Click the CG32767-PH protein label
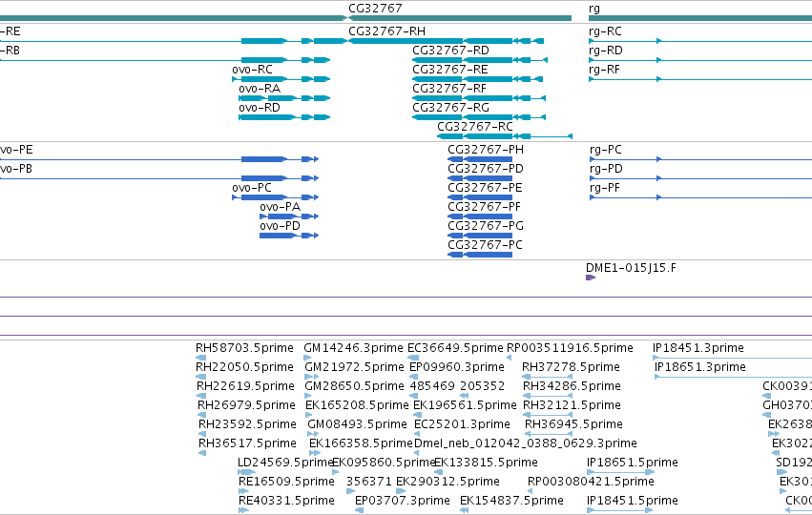812x515 pixels. [x=486, y=150]
